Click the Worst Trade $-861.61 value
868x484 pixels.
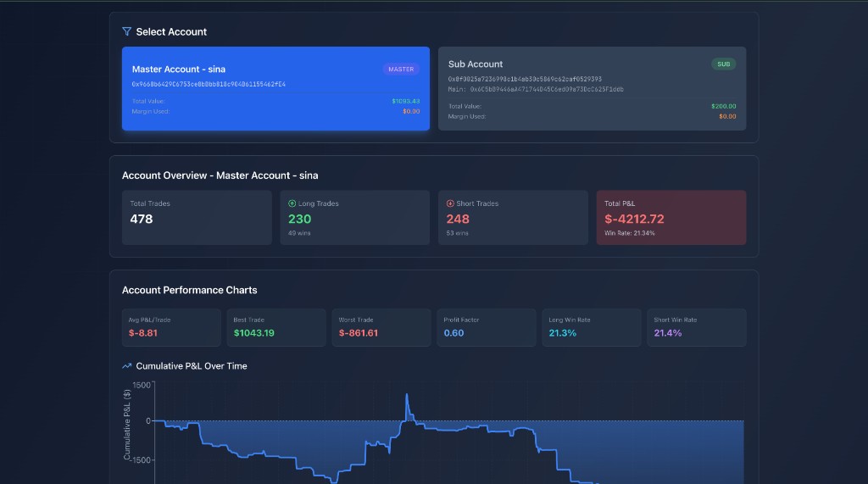[359, 333]
